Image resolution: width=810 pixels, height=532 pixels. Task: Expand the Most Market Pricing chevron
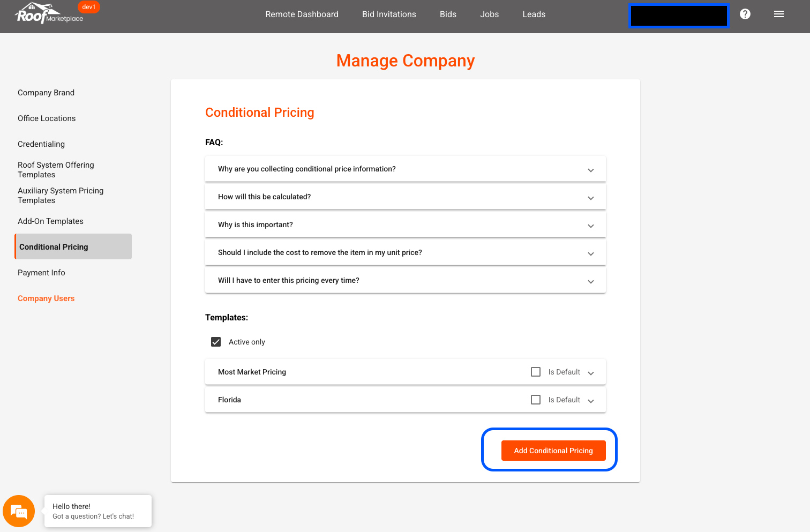pos(591,373)
